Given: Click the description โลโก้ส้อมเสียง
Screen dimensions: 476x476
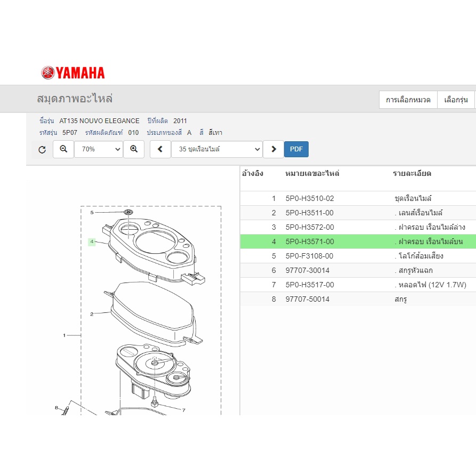Looking at the screenshot, I should pyautogui.click(x=421, y=256).
